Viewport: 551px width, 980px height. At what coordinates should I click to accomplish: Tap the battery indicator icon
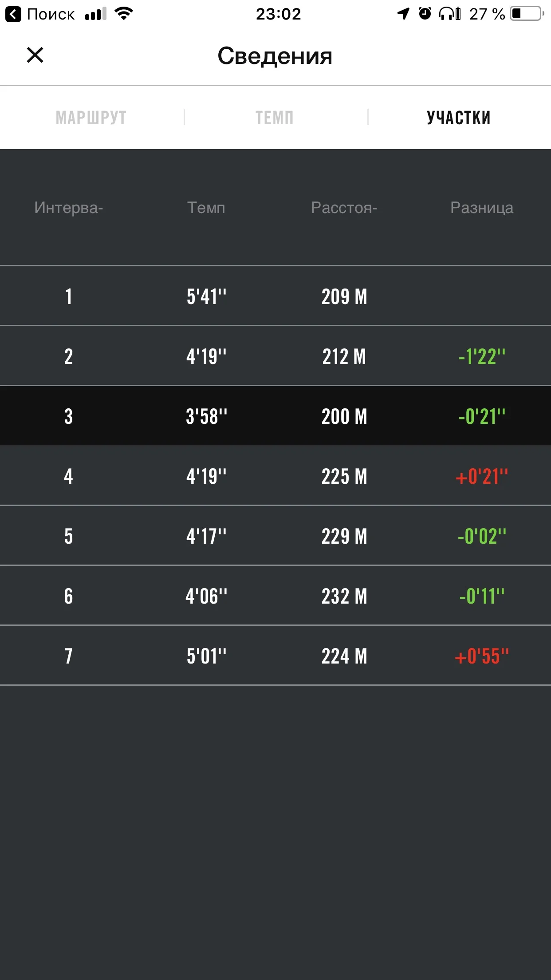(527, 14)
